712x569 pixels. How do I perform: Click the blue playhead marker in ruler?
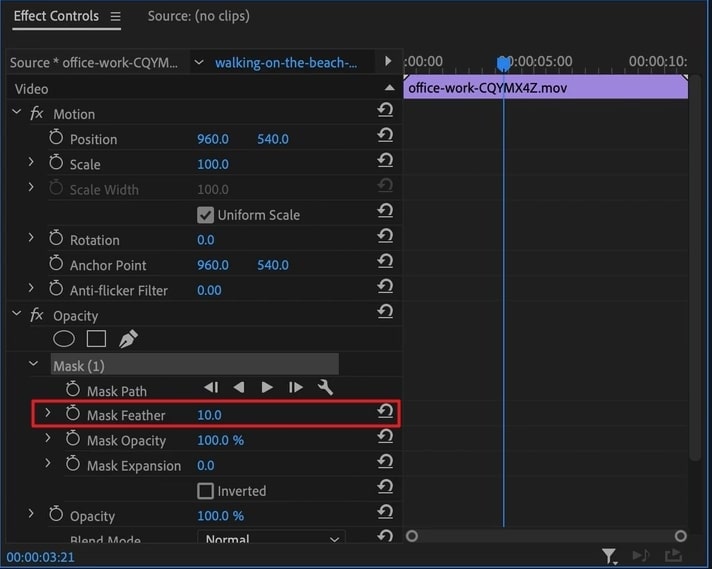[503, 64]
